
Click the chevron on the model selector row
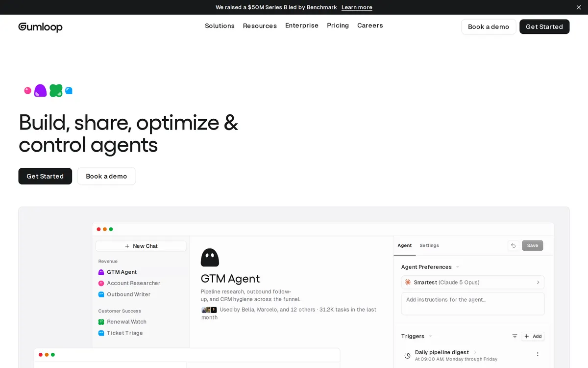click(x=538, y=283)
